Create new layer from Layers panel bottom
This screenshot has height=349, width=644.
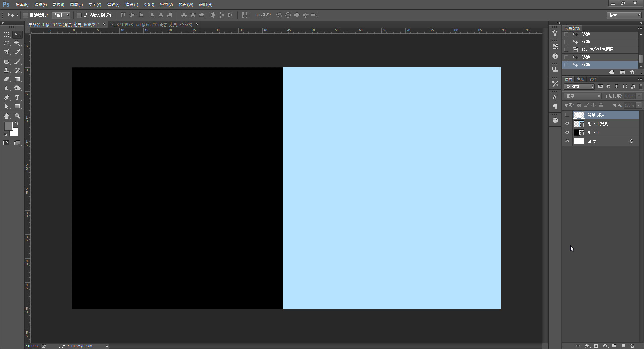coord(623,346)
